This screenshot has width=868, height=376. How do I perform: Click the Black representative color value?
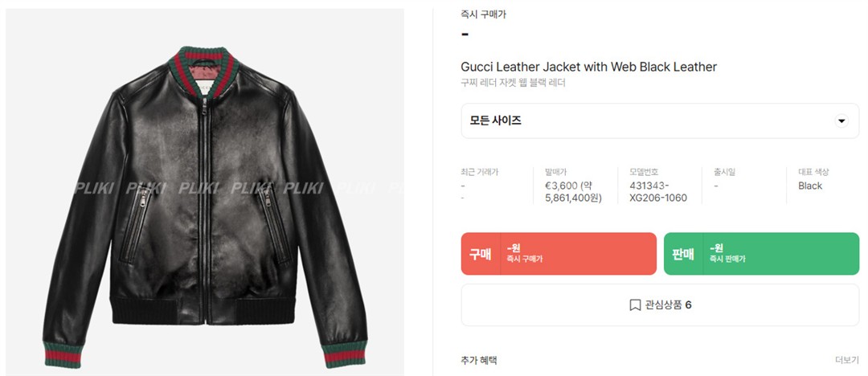pyautogui.click(x=810, y=186)
